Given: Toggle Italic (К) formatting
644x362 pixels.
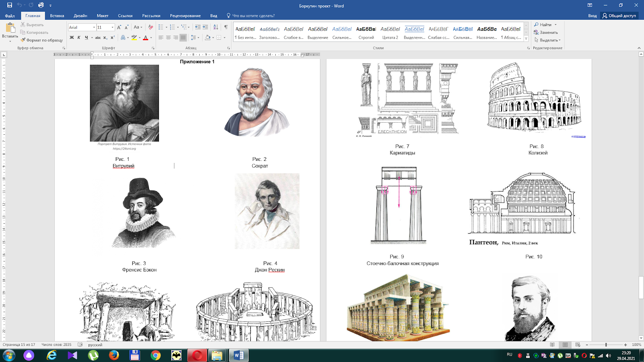Looking at the screenshot, I should pyautogui.click(x=79, y=37).
